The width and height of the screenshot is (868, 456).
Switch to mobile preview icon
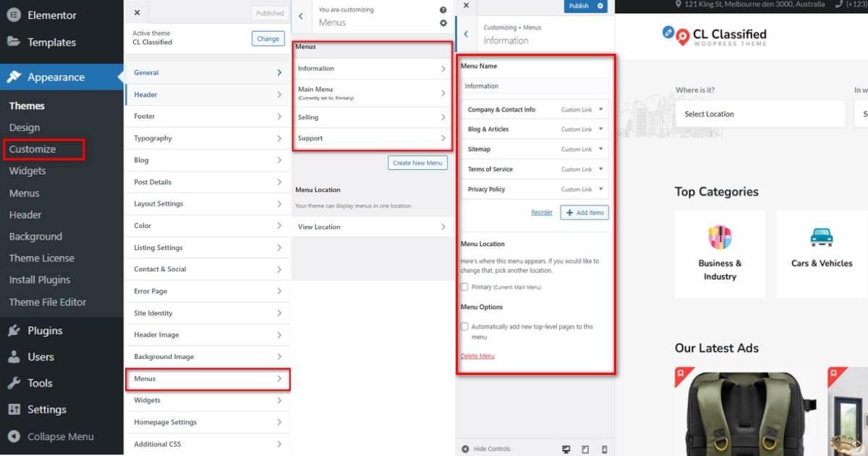tap(604, 449)
